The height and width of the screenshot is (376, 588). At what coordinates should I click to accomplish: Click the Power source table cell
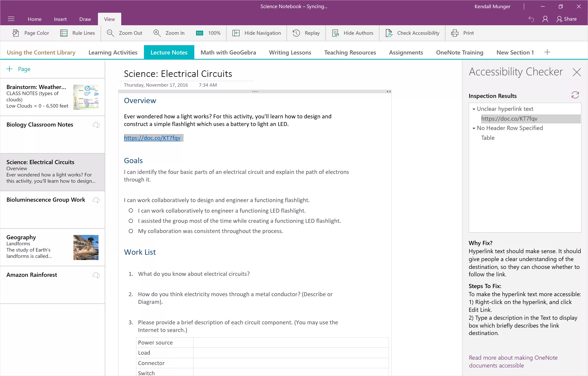click(x=165, y=343)
